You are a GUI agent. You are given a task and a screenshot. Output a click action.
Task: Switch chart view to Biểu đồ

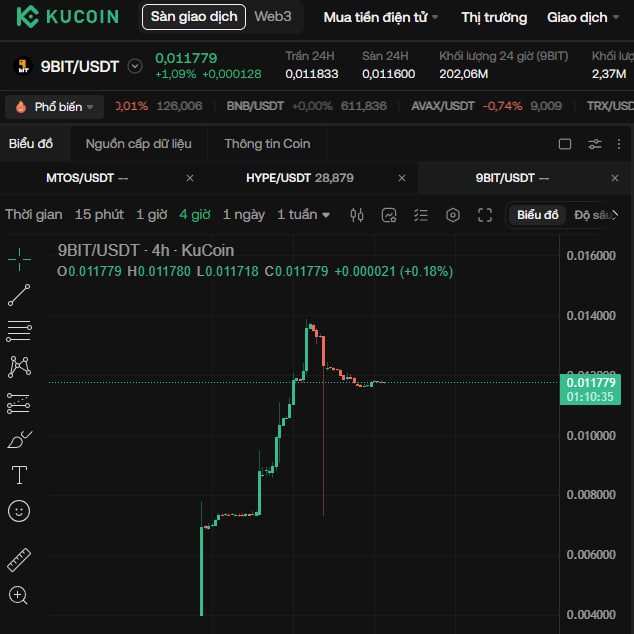pos(537,215)
